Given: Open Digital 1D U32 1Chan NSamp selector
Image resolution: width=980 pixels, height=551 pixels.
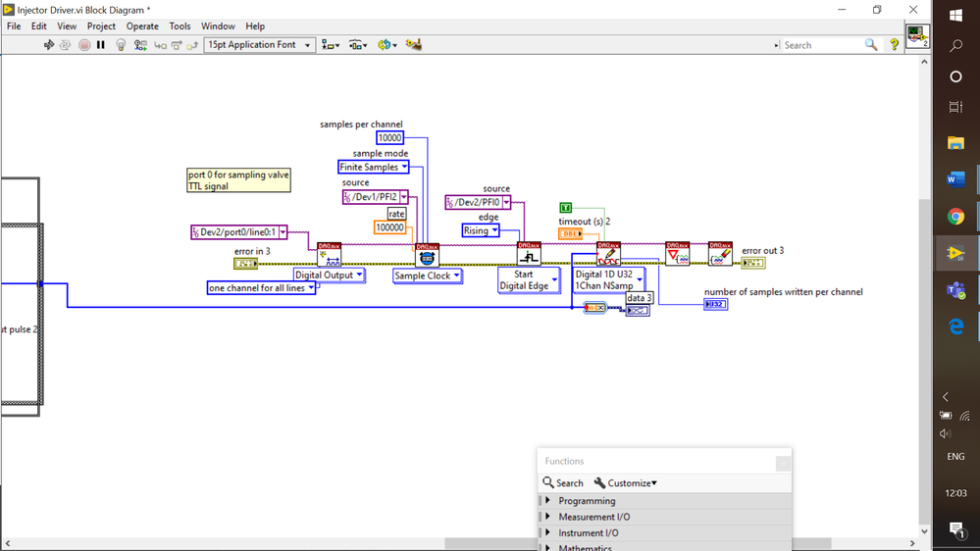Looking at the screenshot, I should click(x=609, y=279).
